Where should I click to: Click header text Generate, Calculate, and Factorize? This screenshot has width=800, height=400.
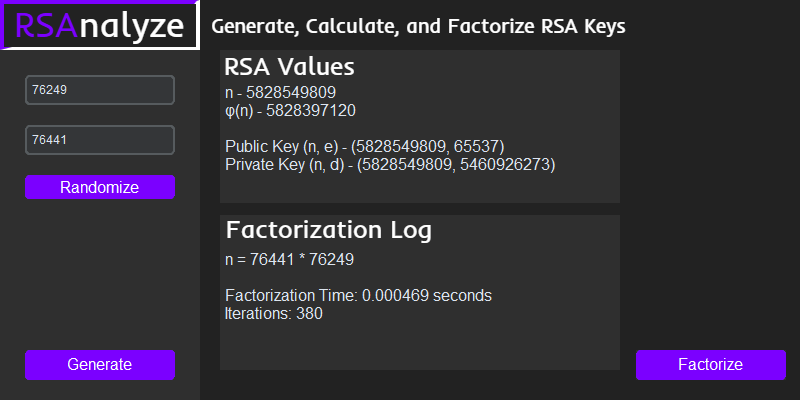point(419,26)
